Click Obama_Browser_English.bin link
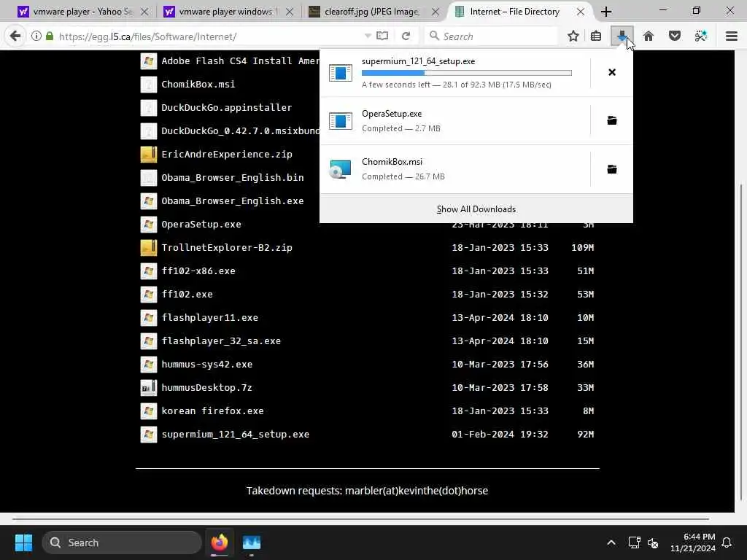 (x=233, y=178)
